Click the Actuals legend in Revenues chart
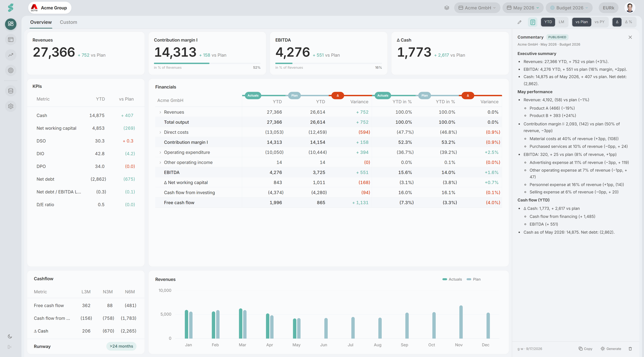This screenshot has width=644, height=357. click(452, 279)
